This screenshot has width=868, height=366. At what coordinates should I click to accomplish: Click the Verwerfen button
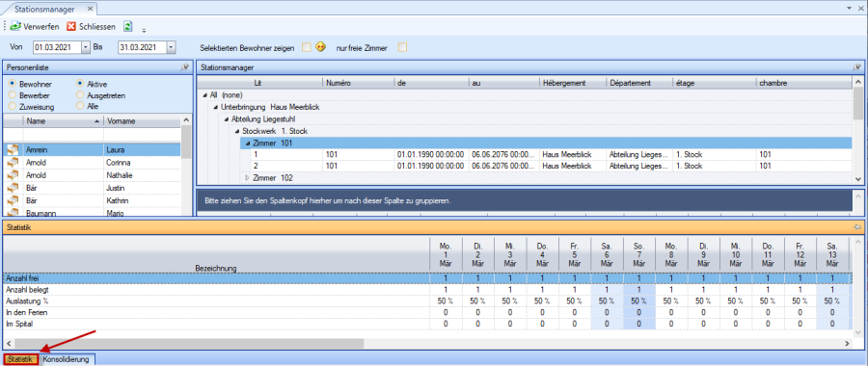(x=35, y=27)
